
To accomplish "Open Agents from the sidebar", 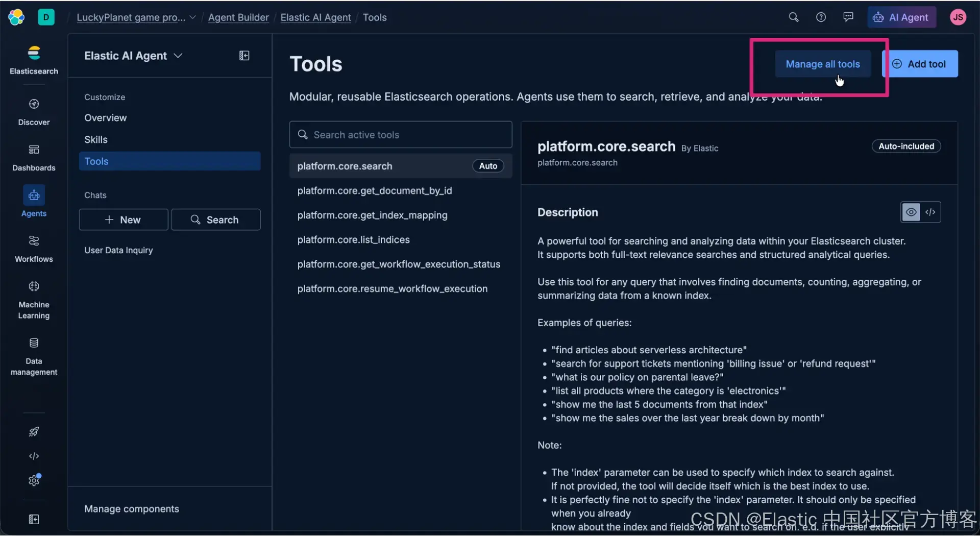I will pos(34,202).
